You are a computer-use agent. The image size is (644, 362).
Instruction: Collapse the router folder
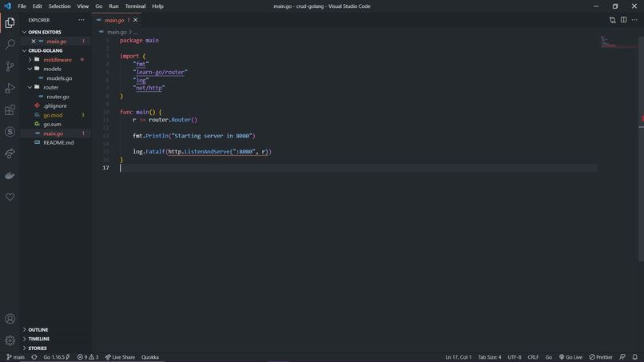point(30,88)
